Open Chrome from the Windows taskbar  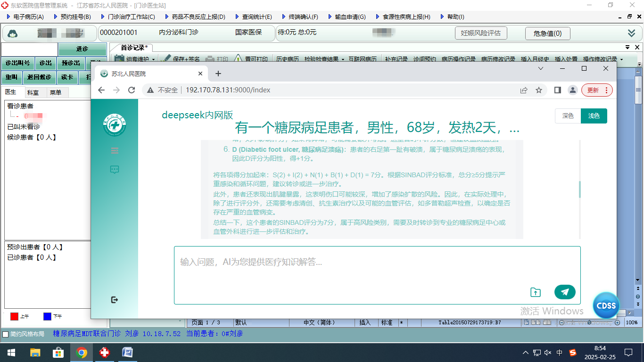(83, 352)
